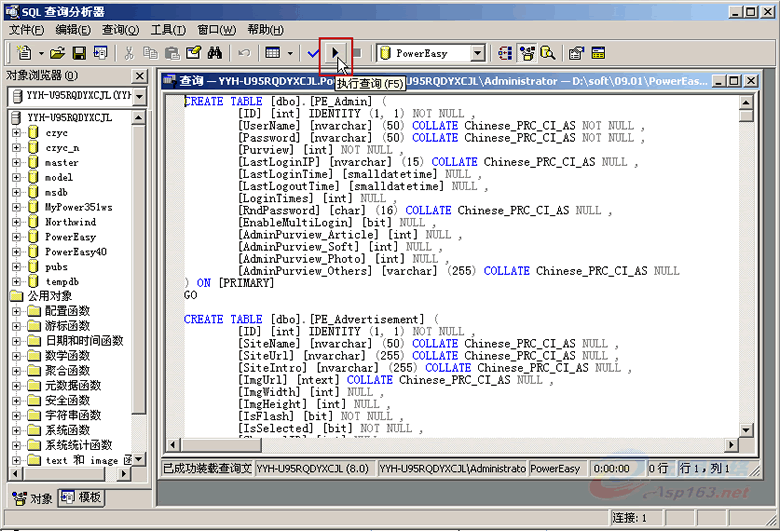Image resolution: width=780 pixels, height=531 pixels.
Task: Click the Paste clipboard icon
Action: (x=172, y=53)
